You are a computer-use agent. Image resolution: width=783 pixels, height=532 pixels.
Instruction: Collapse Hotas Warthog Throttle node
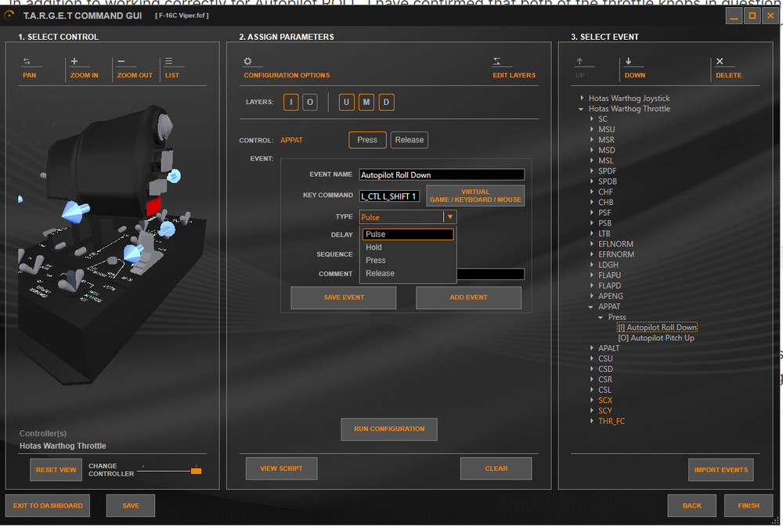pos(581,109)
